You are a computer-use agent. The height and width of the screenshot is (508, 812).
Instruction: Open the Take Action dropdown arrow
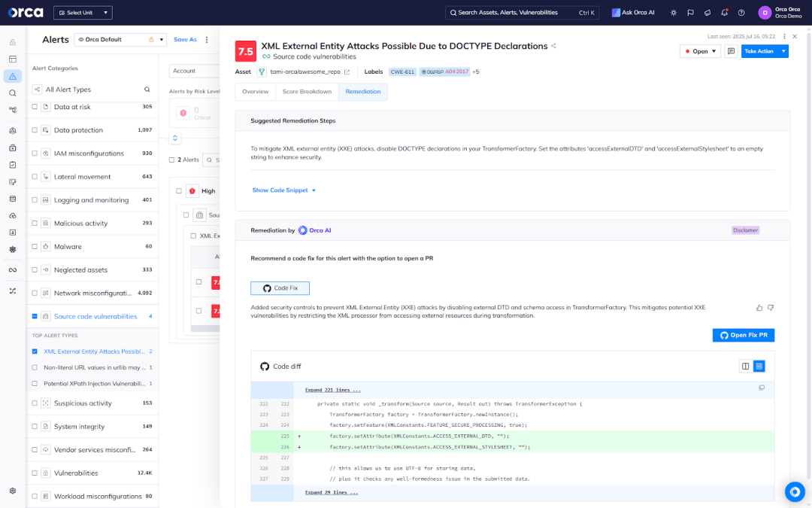[x=783, y=51]
